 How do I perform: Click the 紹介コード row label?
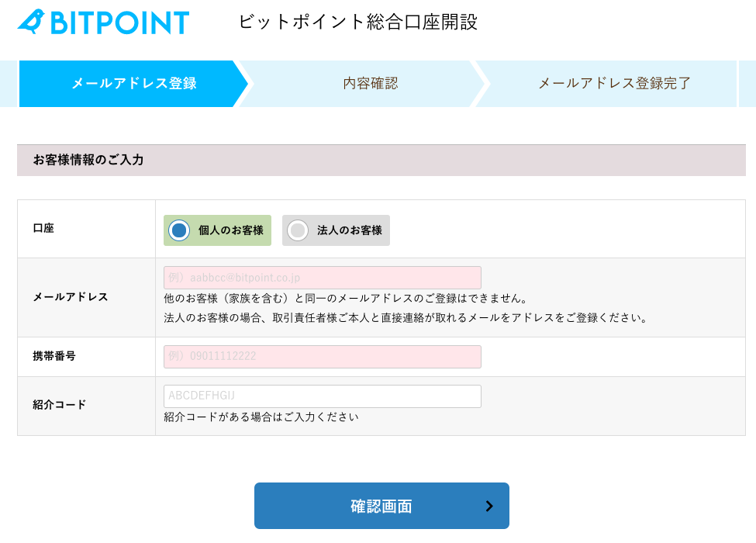click(x=59, y=405)
